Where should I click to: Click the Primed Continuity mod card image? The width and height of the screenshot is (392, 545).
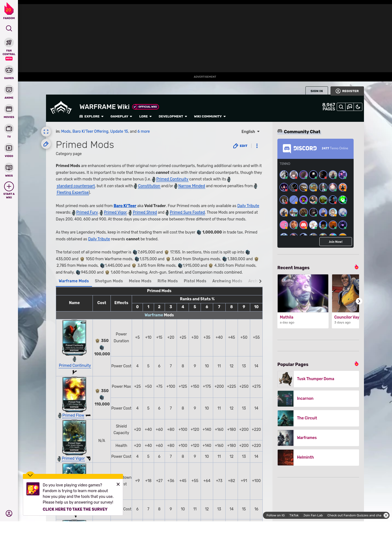tap(74, 338)
